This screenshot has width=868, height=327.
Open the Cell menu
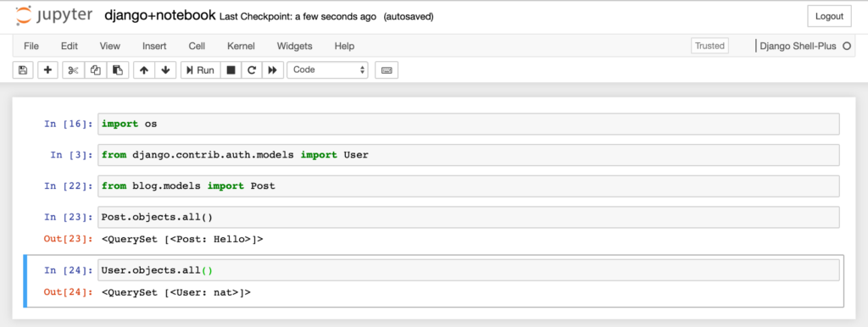pyautogui.click(x=197, y=46)
